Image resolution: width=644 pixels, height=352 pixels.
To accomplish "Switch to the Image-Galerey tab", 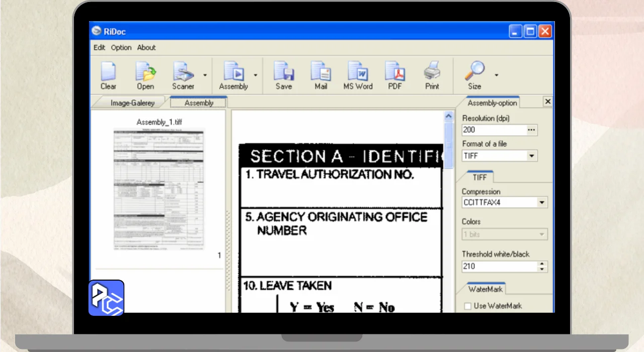I will coord(132,103).
